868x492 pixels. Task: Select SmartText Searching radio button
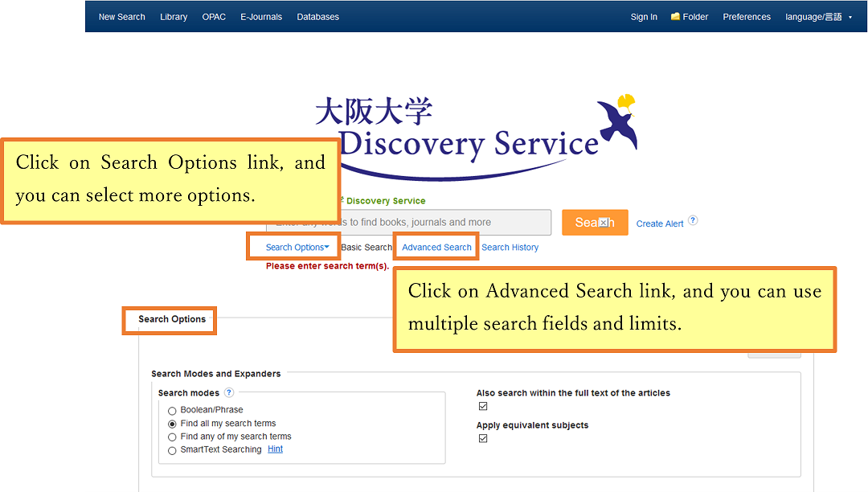172,450
